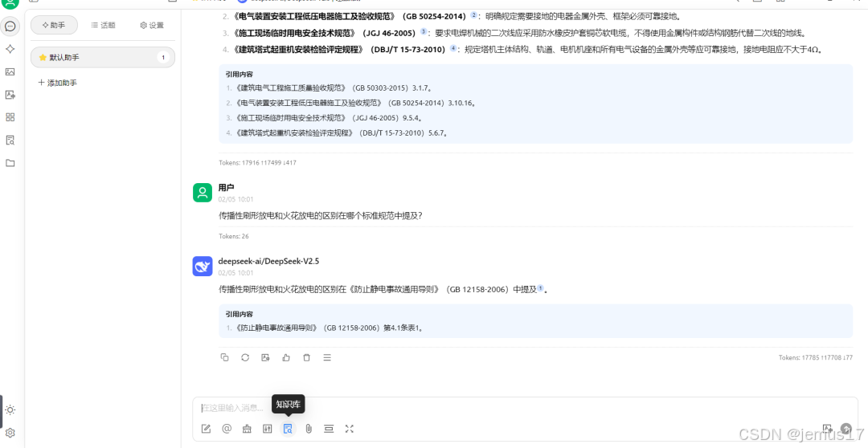Click the reference 《防止静电事故通用导则》 第4.1条表1

329,328
